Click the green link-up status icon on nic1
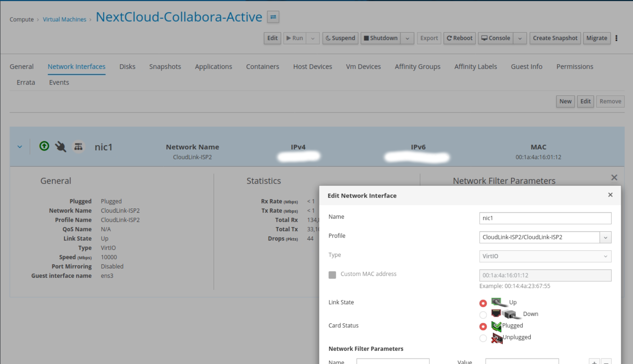633x364 pixels. tap(44, 146)
